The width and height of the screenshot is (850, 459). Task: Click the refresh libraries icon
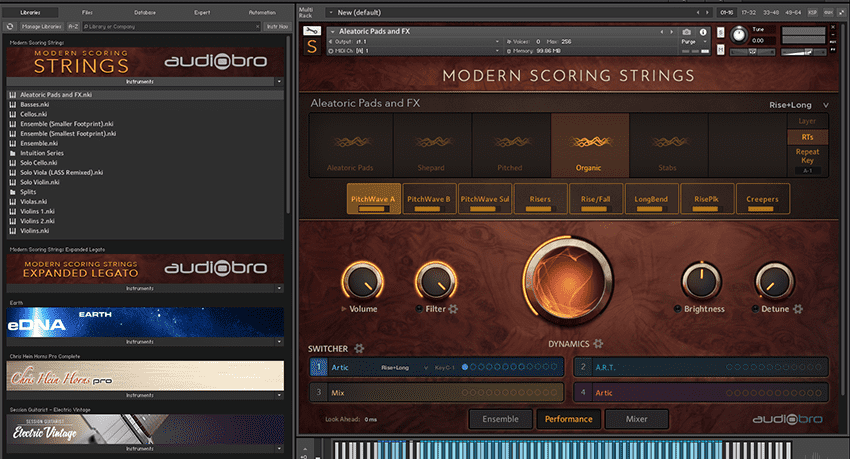coord(10,26)
